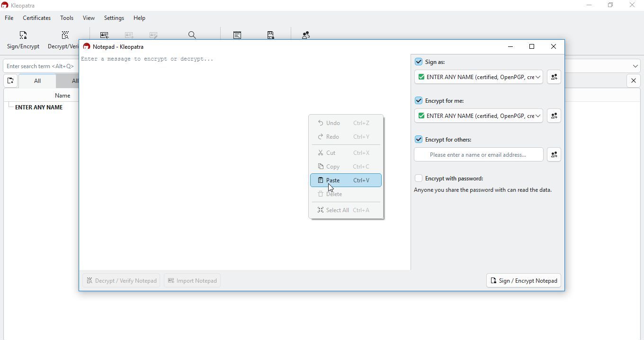
Task: Uncheck the Encrypt for me checkbox
Action: (419, 101)
